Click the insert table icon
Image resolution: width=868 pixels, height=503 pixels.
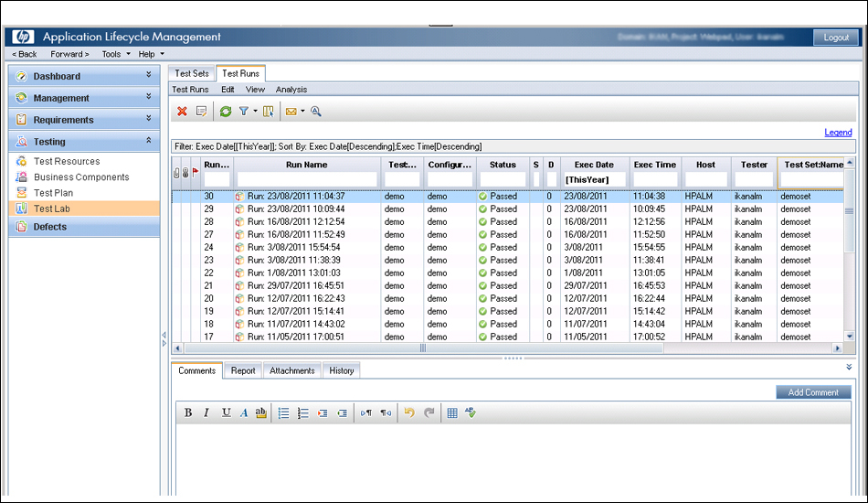452,412
